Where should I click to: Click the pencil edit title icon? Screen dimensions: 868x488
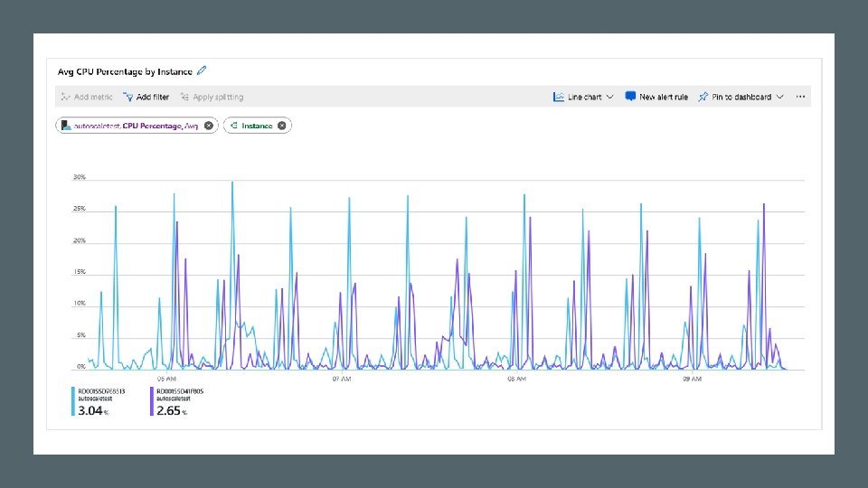coord(202,70)
